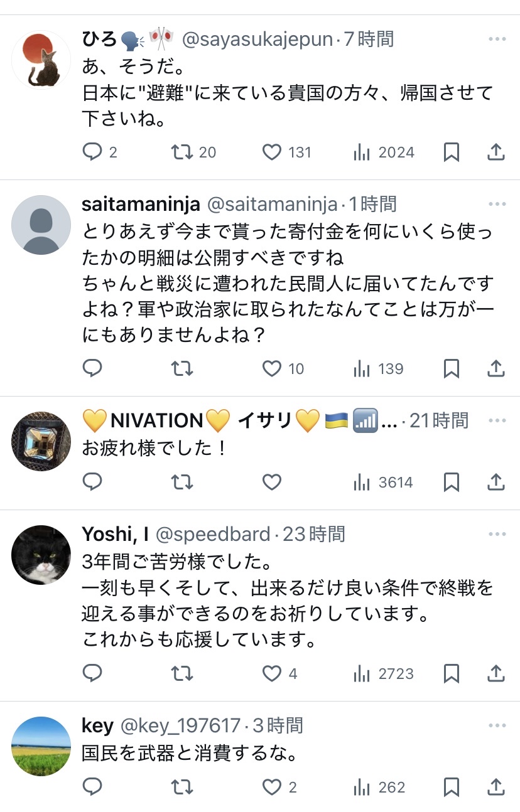Share ひろ's tweet
Viewport: 520px width, 812px height.
[496, 152]
